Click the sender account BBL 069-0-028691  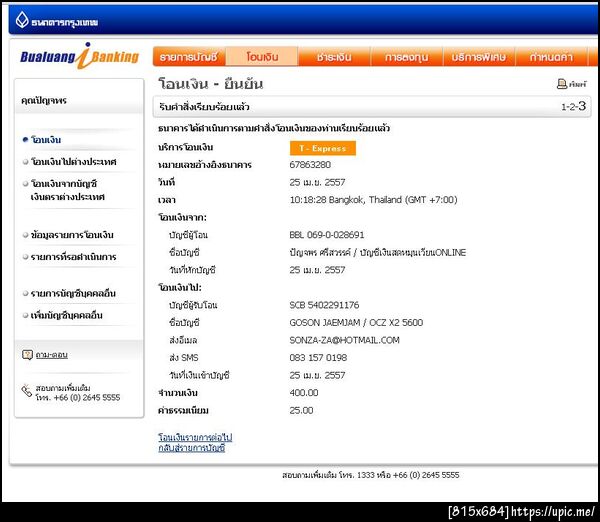(327, 235)
